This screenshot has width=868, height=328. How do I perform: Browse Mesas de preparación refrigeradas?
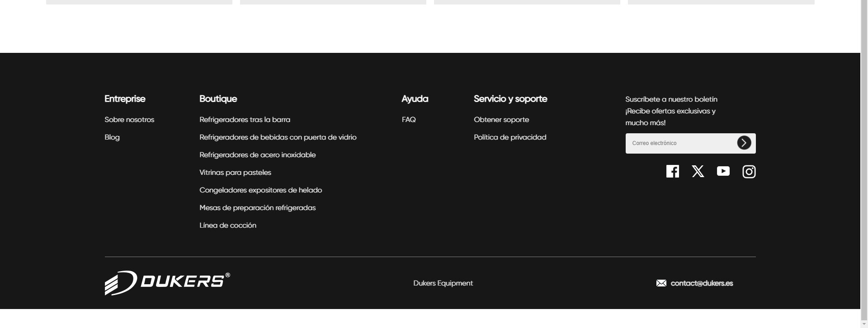[x=257, y=208]
